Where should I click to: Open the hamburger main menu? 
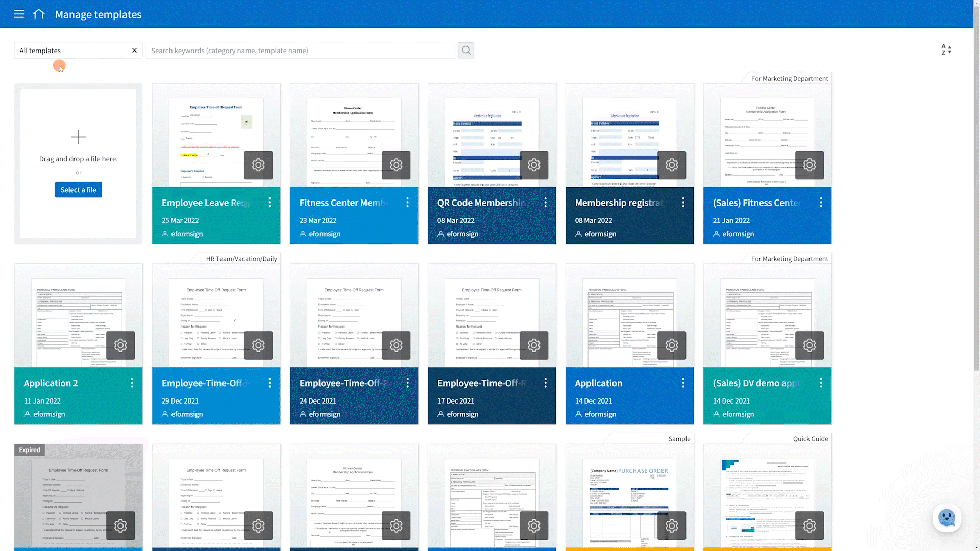19,14
